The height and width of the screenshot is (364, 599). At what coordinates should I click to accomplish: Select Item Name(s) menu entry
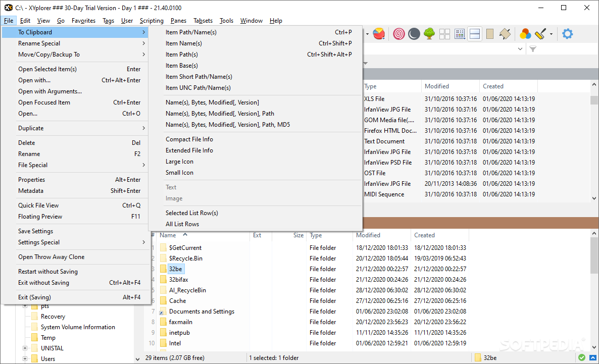click(x=255, y=43)
